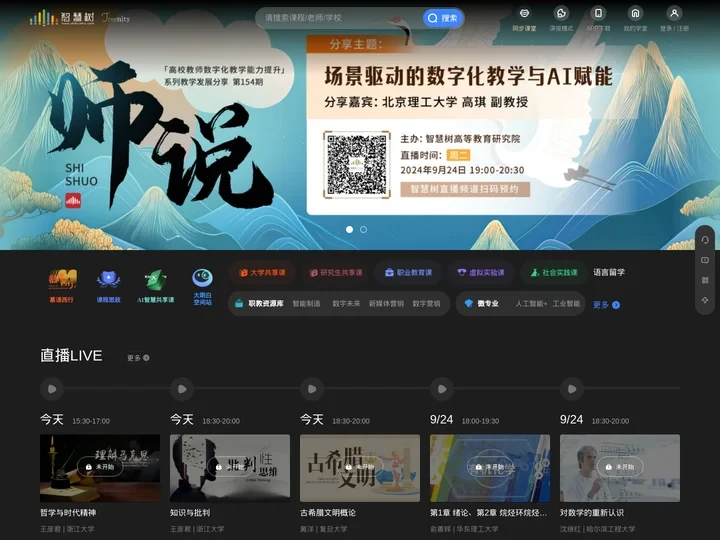Open the 哲学与时代精神 live thumbnail

tap(100, 468)
